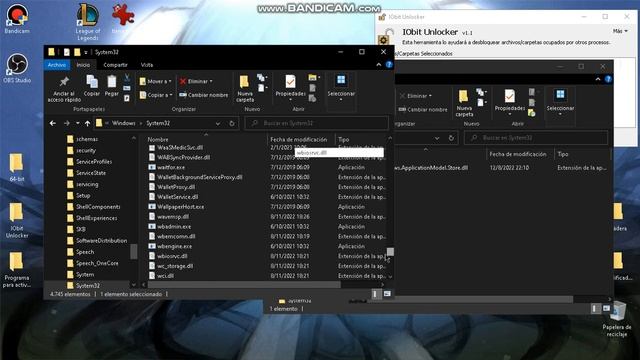
Task: Select wbengine.exe file
Action: [x=175, y=246]
